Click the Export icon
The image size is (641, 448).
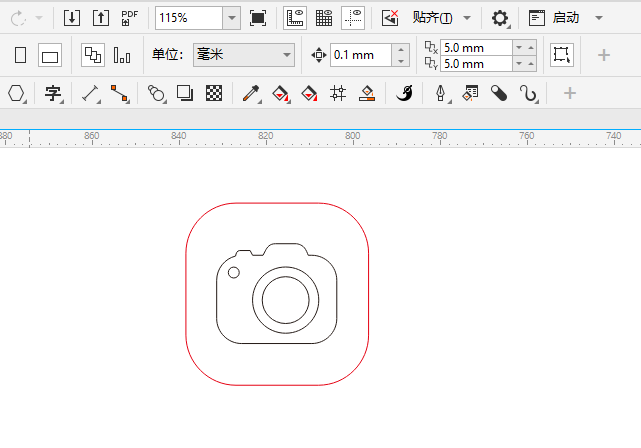(101, 18)
